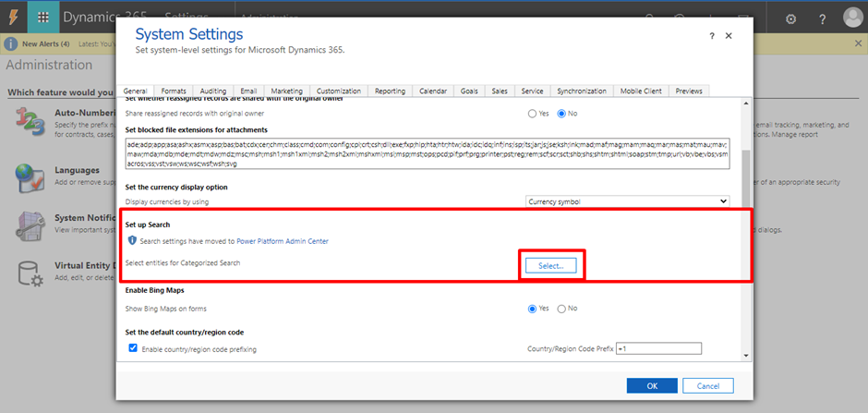
Task: Toggle Enable country/region code prefixing checkbox
Action: pyautogui.click(x=133, y=348)
